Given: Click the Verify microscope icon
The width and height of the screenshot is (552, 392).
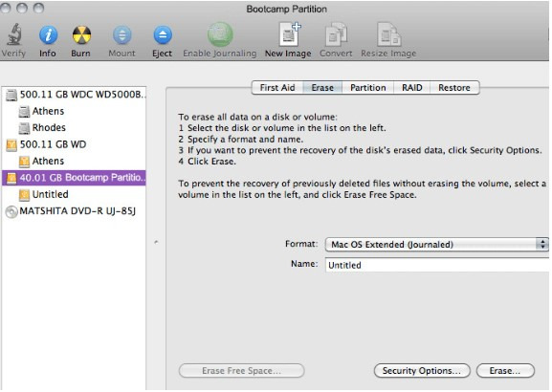Looking at the screenshot, I should [x=13, y=34].
